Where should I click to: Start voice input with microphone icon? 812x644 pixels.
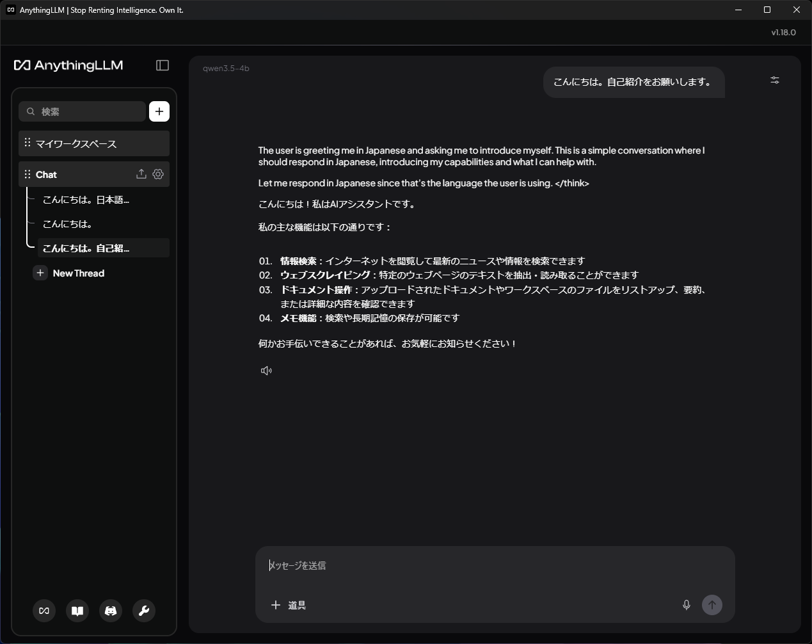[x=687, y=605]
